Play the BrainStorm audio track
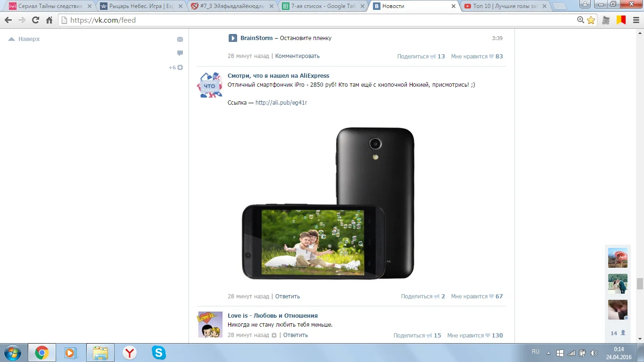 coord(233,38)
